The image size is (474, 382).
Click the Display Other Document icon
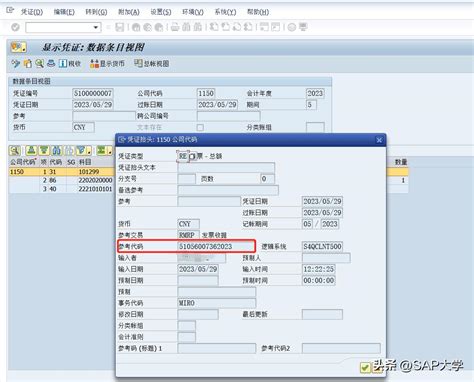coord(28,63)
